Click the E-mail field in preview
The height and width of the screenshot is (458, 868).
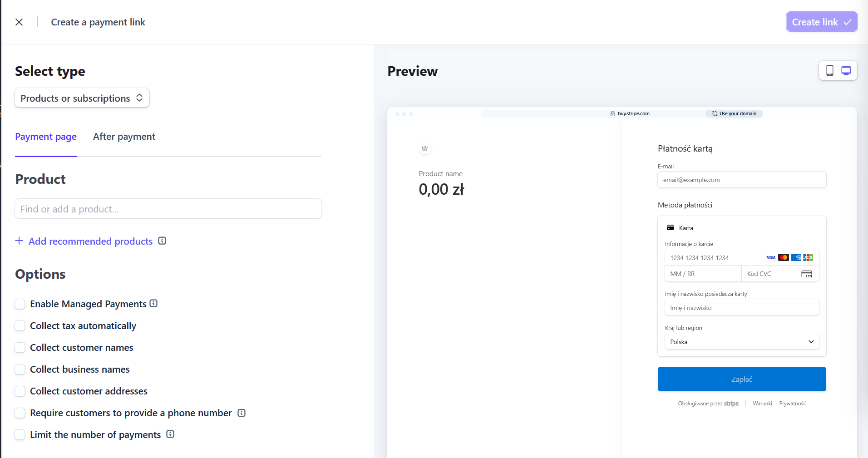tap(742, 179)
